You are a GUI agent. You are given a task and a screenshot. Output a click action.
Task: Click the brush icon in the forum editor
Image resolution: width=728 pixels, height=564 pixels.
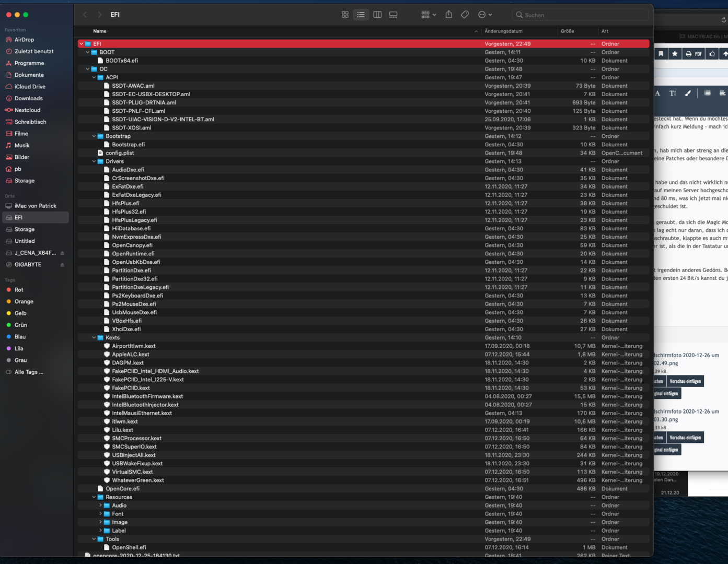688,93
